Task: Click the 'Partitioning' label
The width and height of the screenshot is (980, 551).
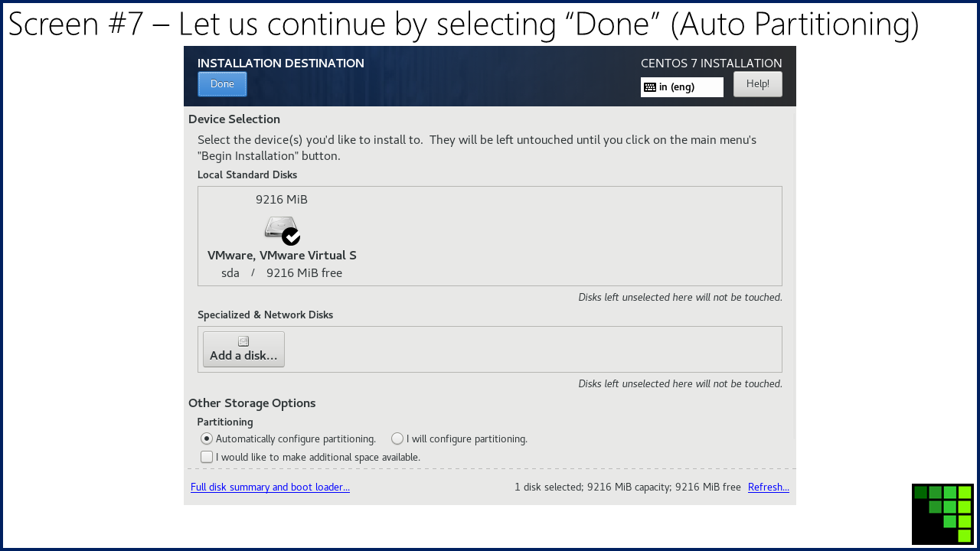Action: point(225,422)
